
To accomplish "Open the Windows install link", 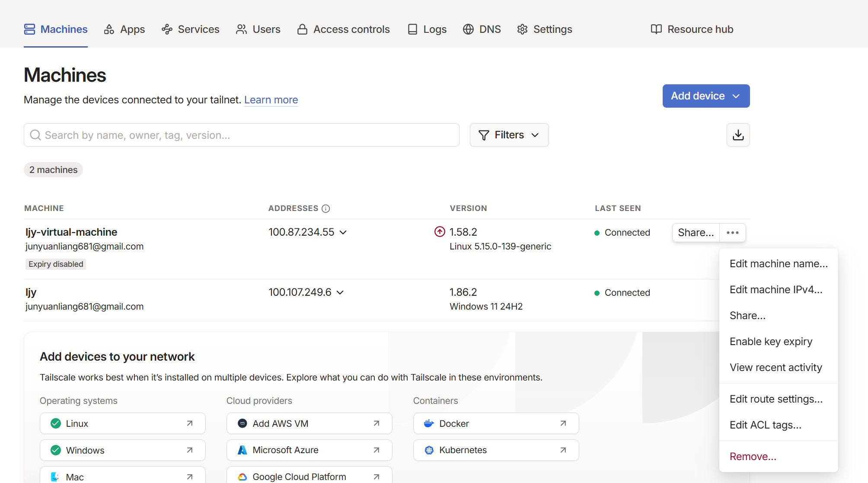I will [123, 450].
